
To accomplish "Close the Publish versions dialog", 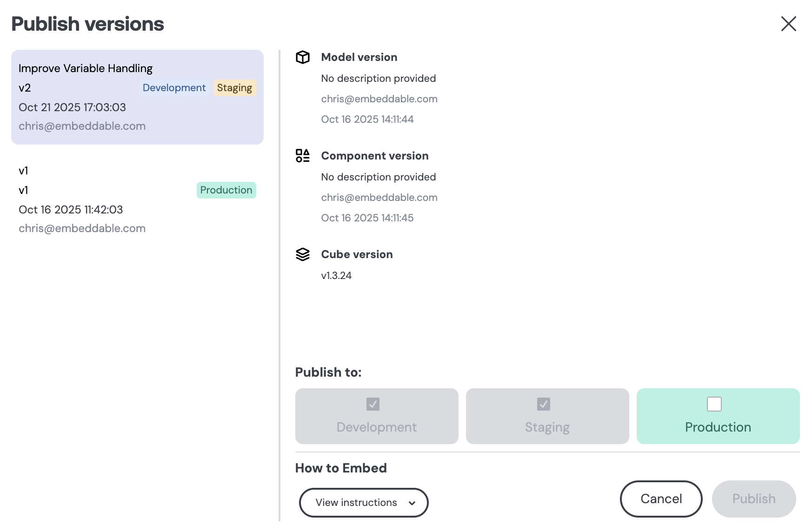I will tap(788, 24).
